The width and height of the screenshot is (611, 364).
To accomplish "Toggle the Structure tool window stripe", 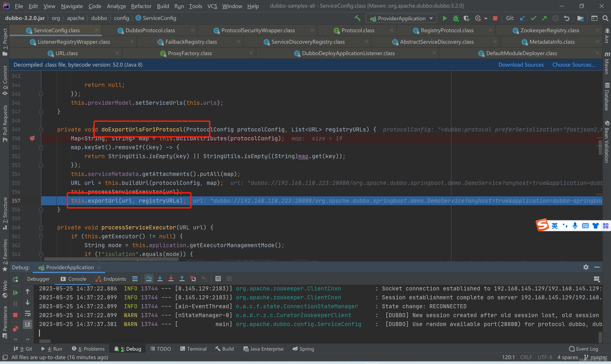I will [x=5, y=213].
